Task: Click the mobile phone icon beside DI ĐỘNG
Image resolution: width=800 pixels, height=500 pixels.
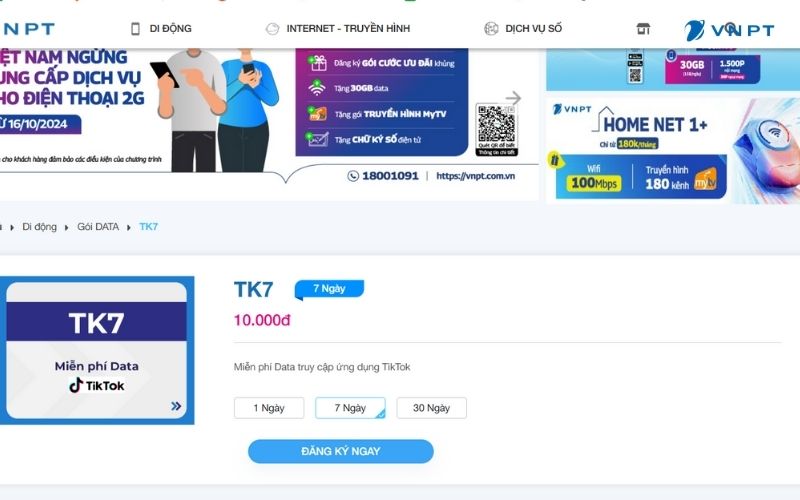Action: point(135,29)
